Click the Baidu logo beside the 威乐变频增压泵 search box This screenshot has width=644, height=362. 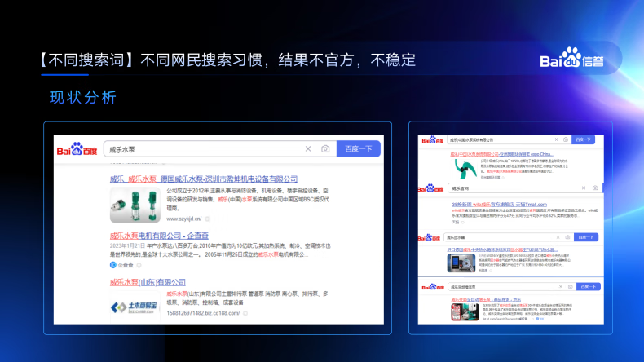434,287
